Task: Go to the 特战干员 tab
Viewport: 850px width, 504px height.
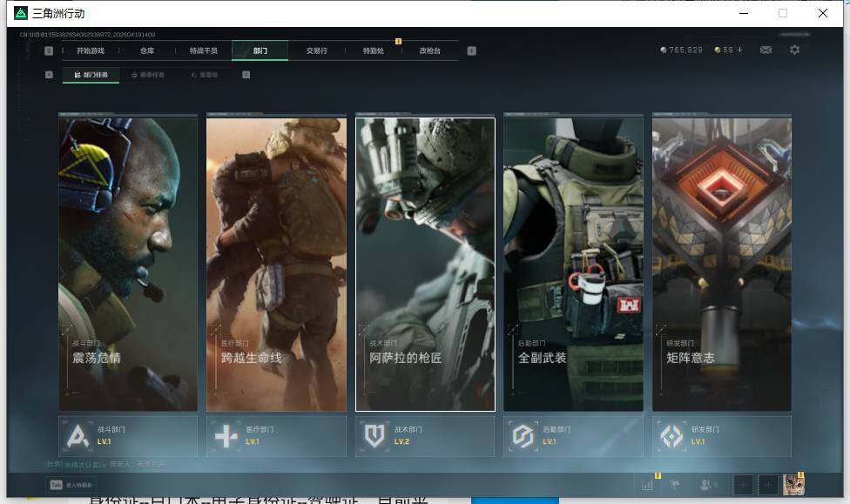Action: coord(204,50)
